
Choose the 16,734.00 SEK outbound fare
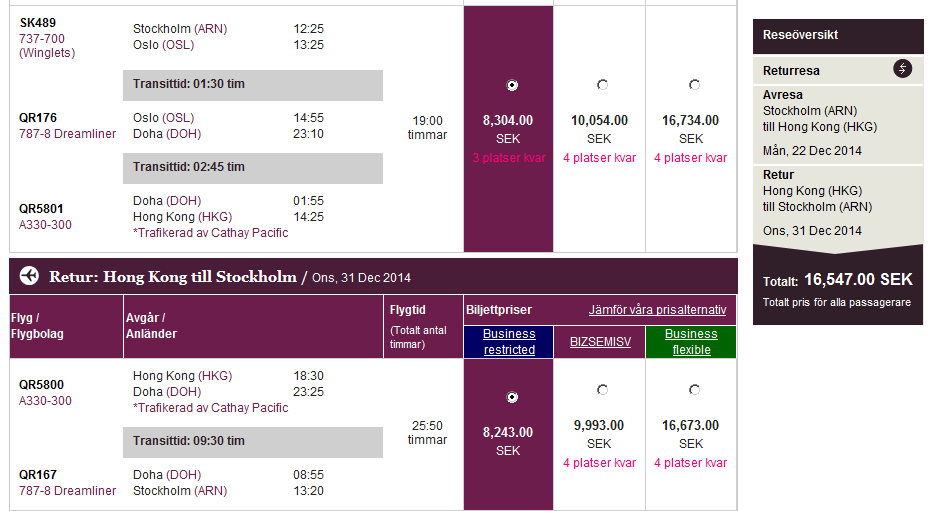coord(694,85)
